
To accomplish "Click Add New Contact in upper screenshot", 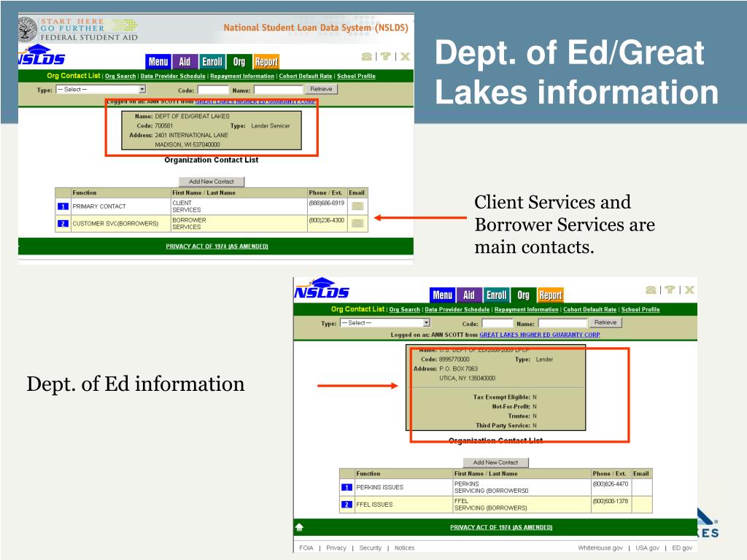I will [x=212, y=182].
